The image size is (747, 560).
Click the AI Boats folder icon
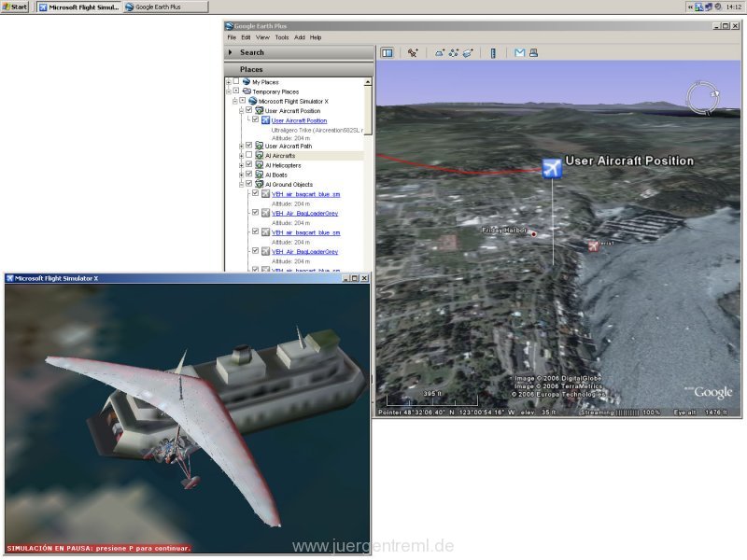tap(260, 175)
